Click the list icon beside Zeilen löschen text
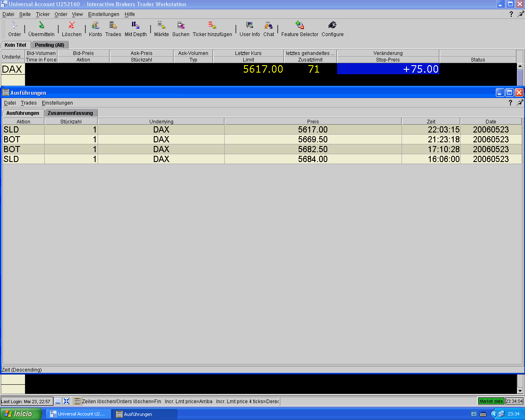 tap(77, 401)
